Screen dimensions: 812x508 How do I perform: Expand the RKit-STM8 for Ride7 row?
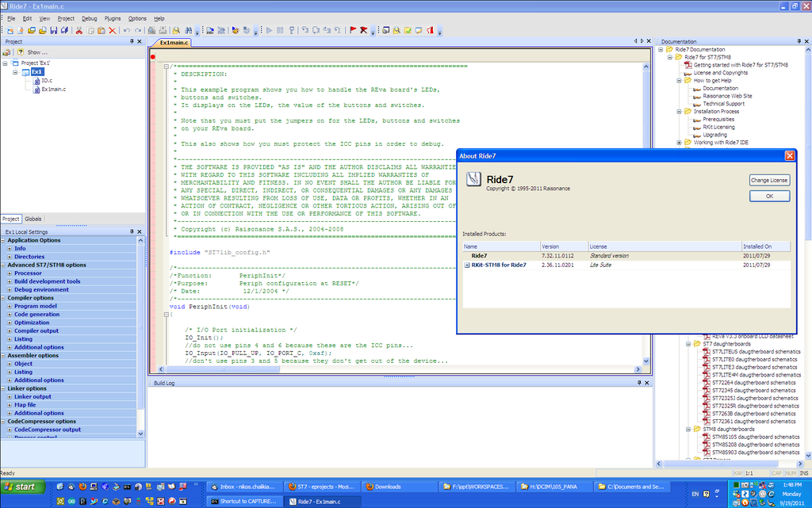[x=467, y=265]
